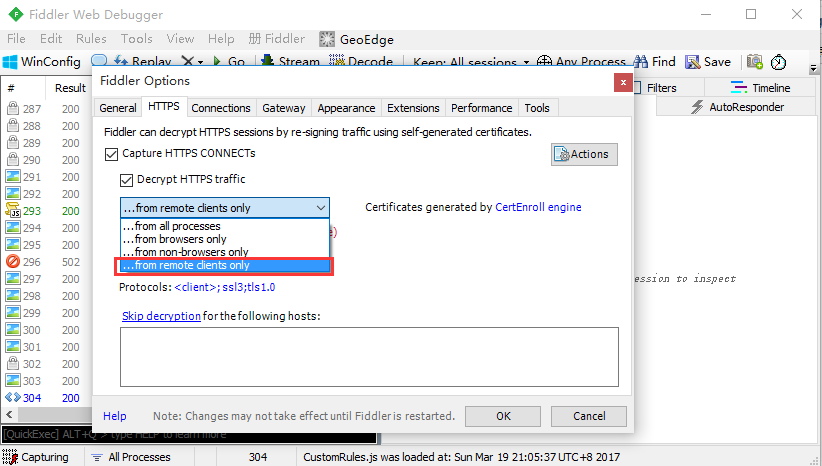The width and height of the screenshot is (822, 466).
Task: Close the Fiddler Options dialog
Action: 623,82
